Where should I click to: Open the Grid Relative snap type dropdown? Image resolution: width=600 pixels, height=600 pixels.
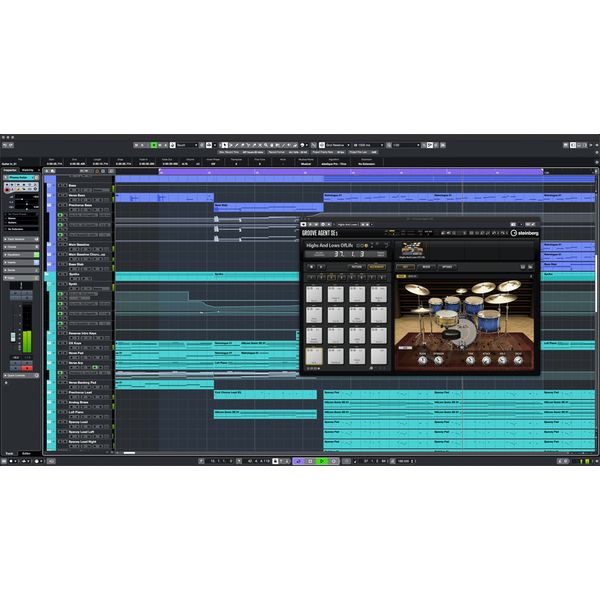(338, 145)
